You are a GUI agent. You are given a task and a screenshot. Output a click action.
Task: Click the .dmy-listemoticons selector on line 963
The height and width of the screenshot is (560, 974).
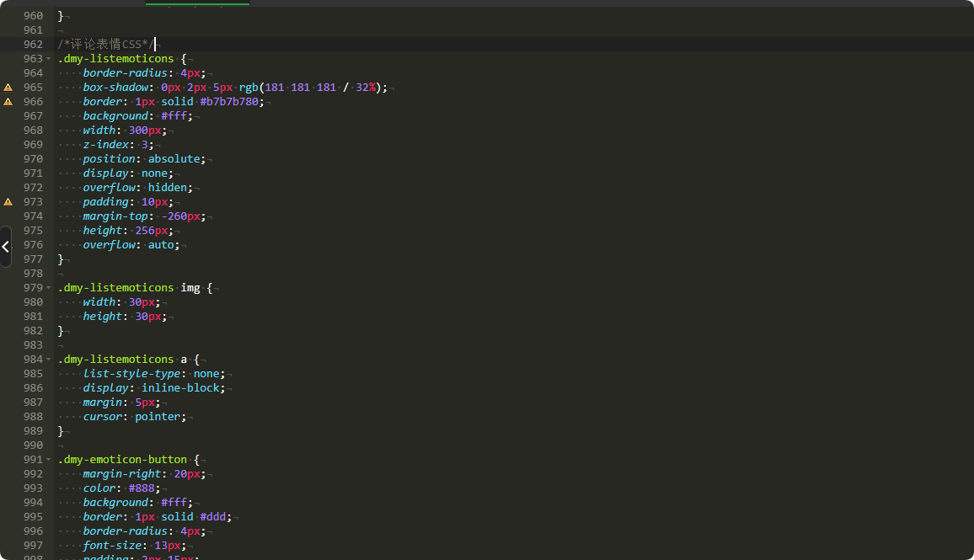tap(116, 58)
